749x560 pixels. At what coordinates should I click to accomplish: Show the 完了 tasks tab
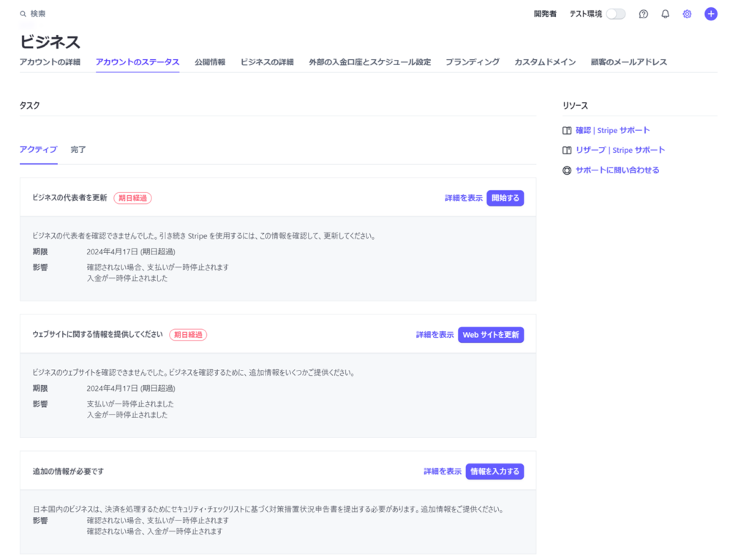[78, 150]
